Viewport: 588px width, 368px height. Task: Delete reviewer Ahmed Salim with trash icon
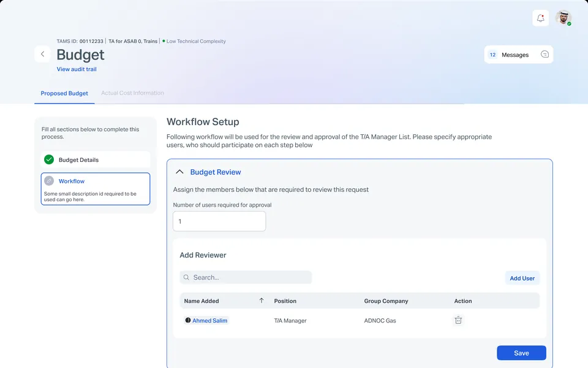[x=458, y=320]
